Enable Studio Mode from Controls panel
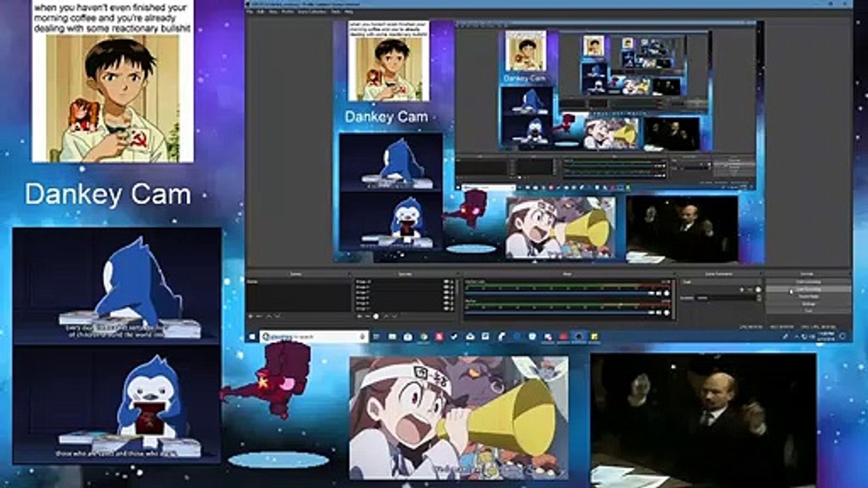 [x=808, y=297]
